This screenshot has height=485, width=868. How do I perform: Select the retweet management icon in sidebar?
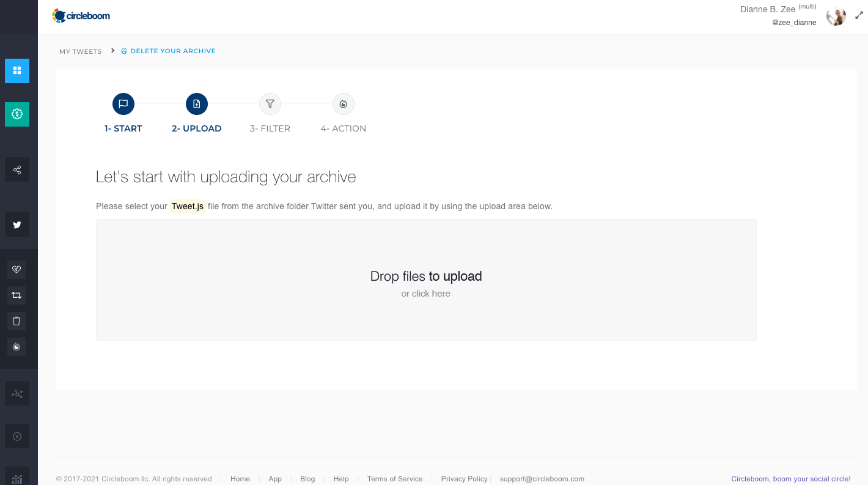point(17,295)
